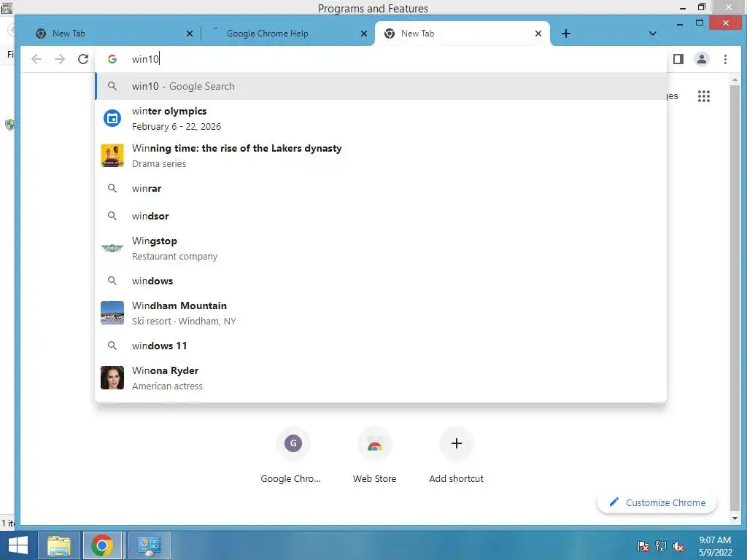Screen dimensions: 747x560
Task: Open the Control Panel taskbar icon
Action: (149, 545)
